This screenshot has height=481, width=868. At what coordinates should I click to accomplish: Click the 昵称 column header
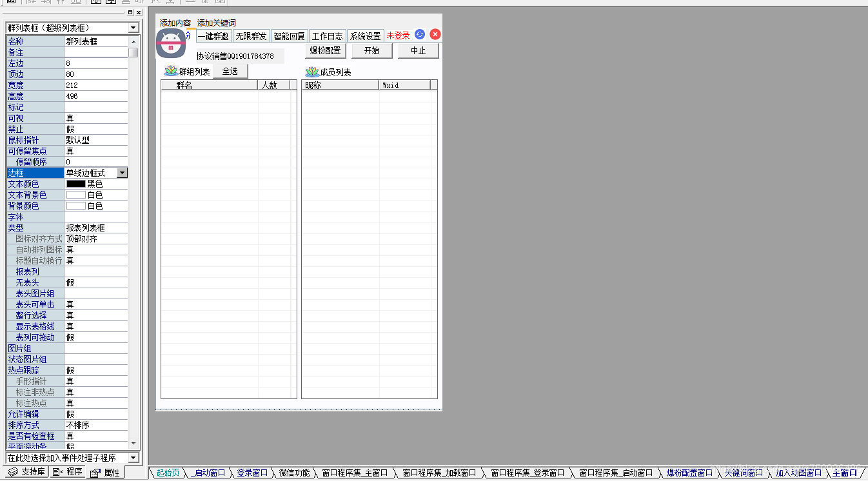340,85
